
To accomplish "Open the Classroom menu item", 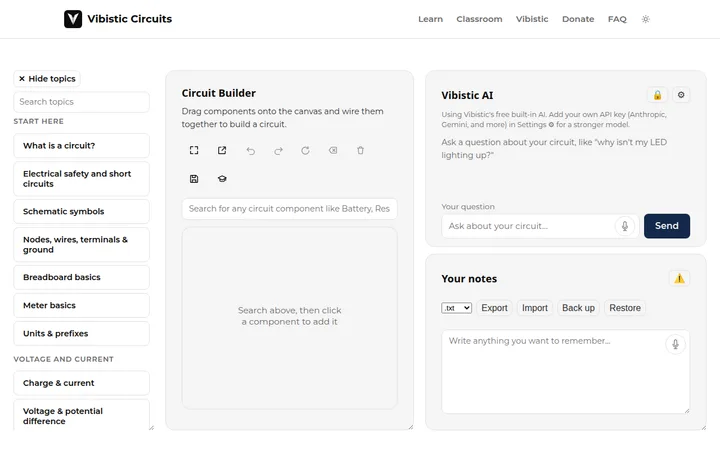I will (479, 19).
